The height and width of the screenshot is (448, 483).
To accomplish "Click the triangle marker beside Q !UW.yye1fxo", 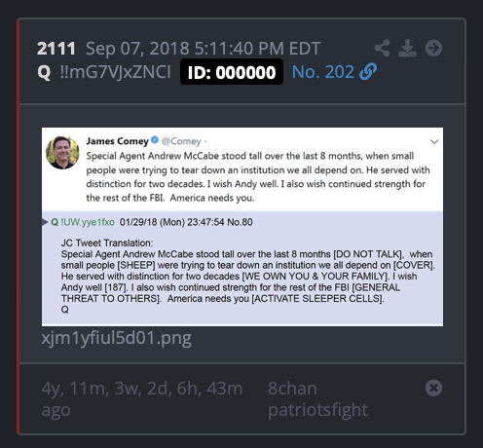I will click(x=45, y=222).
